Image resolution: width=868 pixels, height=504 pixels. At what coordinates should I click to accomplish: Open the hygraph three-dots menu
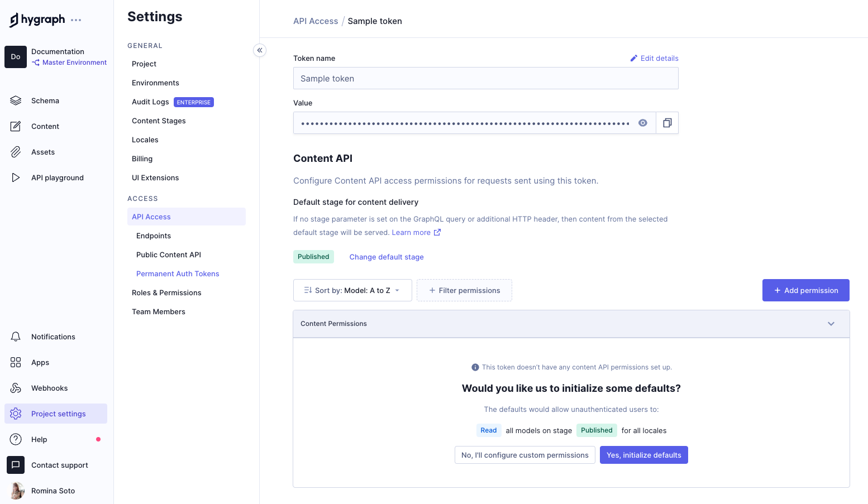[76, 20]
